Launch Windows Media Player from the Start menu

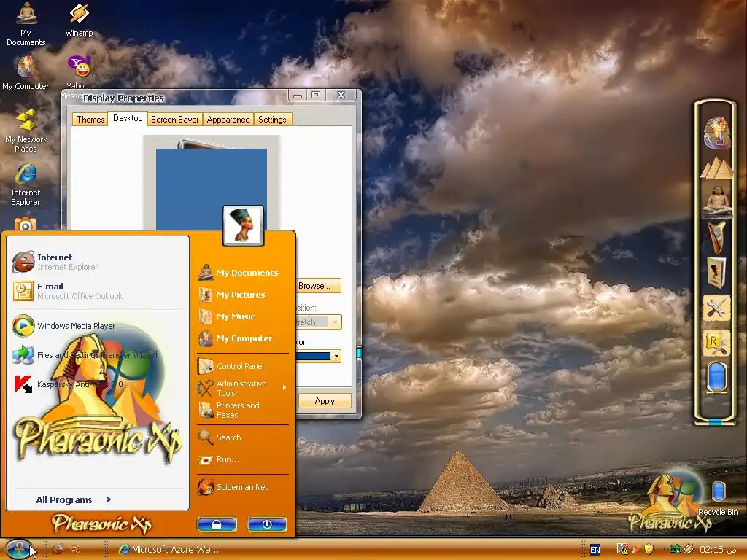click(98, 326)
